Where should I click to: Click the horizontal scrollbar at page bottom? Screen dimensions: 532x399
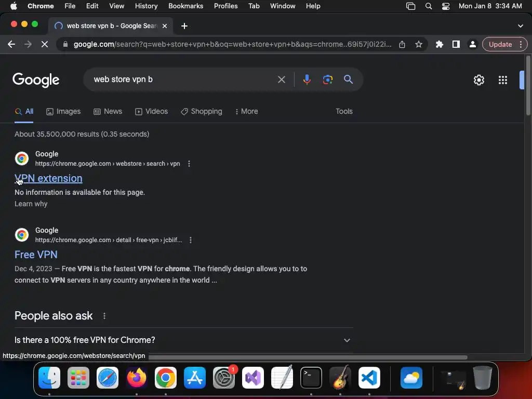(x=308, y=357)
